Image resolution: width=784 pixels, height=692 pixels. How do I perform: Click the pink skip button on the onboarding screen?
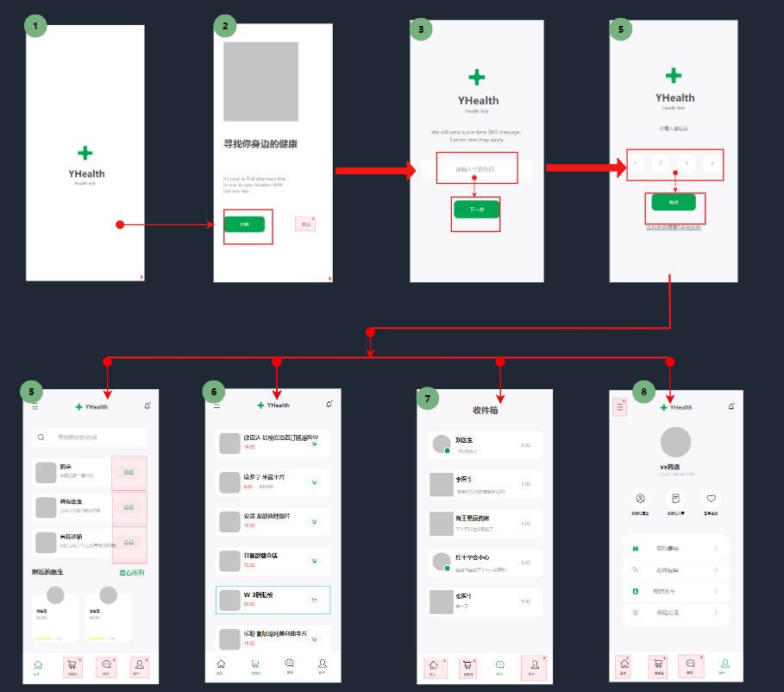305,223
